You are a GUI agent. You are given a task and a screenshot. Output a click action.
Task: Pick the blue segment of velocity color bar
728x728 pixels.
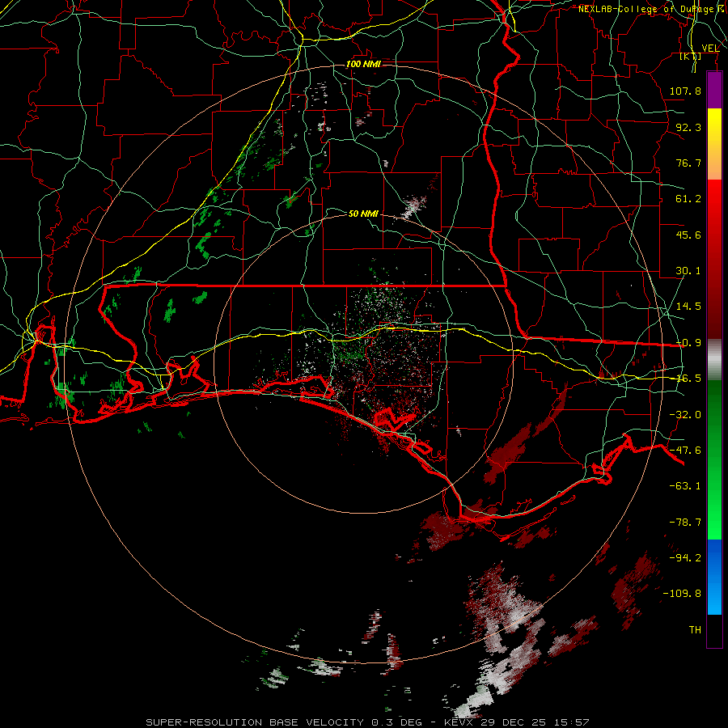[x=714, y=577]
